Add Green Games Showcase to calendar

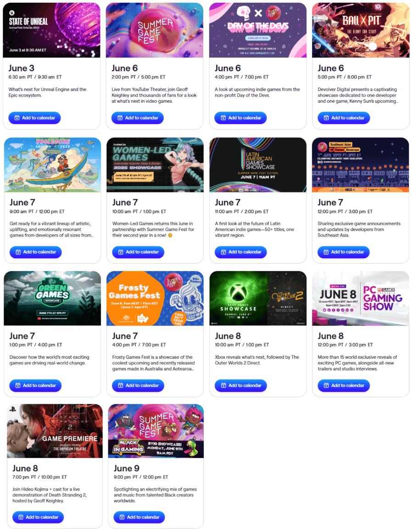click(35, 385)
